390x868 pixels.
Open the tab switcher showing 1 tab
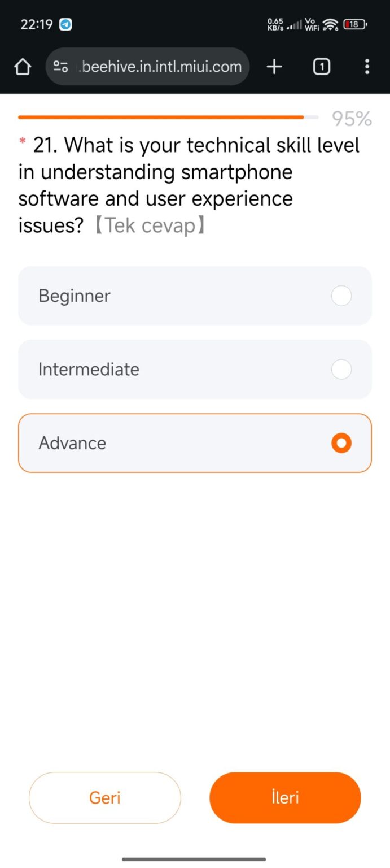[322, 66]
